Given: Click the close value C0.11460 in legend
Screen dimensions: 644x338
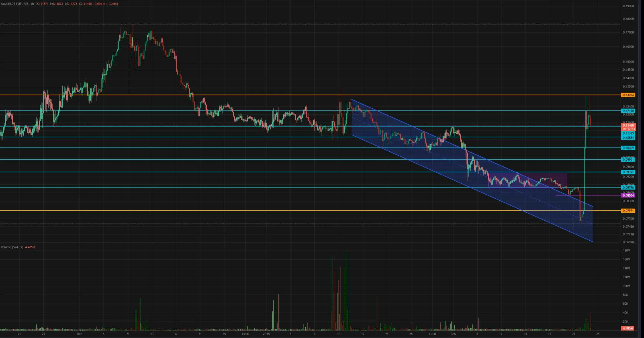Looking at the screenshot, I should point(85,4).
